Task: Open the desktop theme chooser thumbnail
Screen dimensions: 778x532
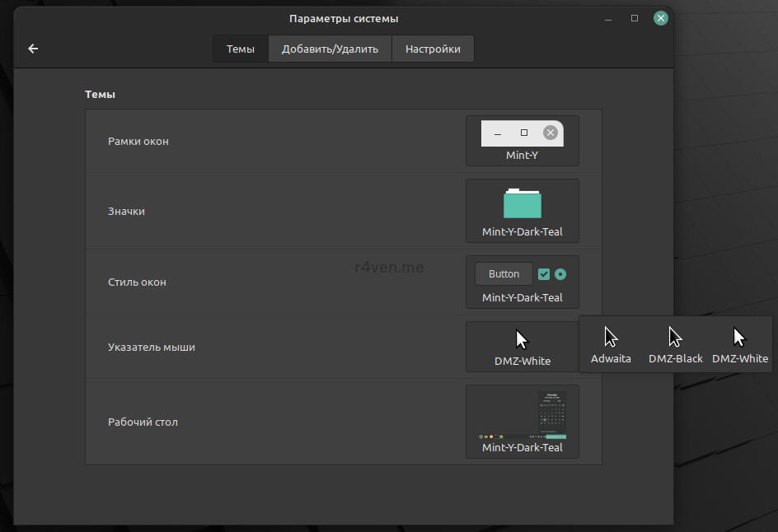Action: point(522,421)
